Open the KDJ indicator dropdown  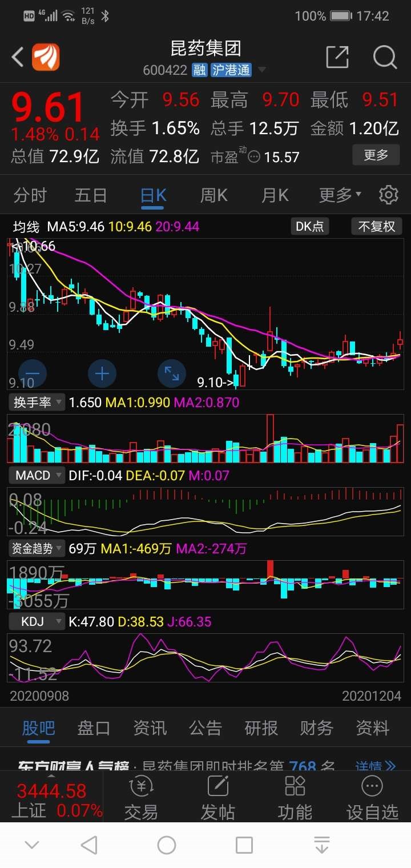pos(37,621)
